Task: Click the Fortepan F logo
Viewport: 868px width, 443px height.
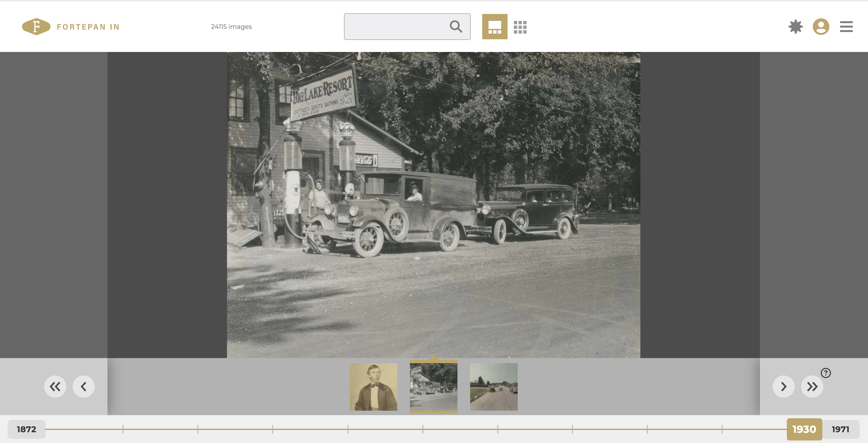Action: click(x=36, y=27)
